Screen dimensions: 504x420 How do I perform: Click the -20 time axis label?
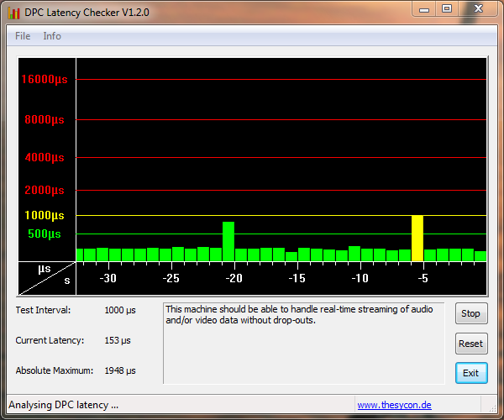coord(234,278)
